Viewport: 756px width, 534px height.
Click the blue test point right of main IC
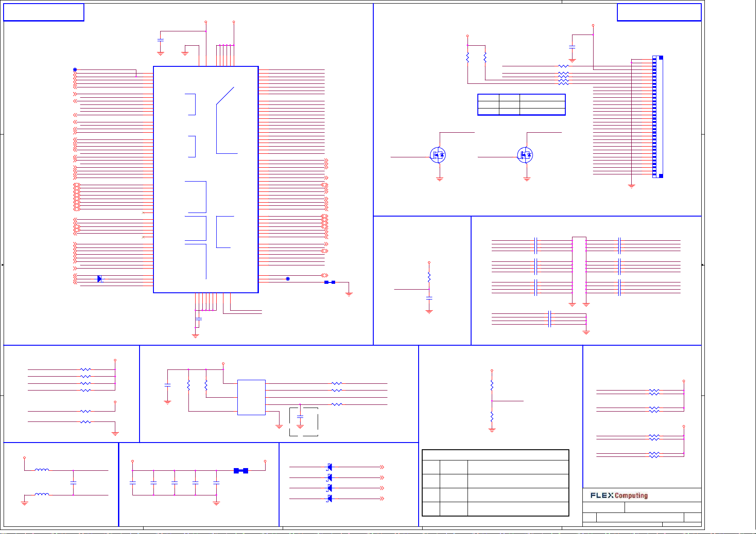tap(288, 279)
